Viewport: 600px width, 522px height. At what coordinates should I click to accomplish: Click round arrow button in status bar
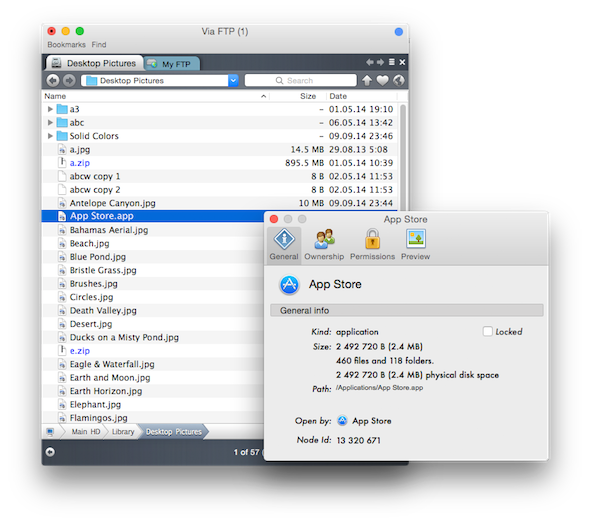click(x=50, y=452)
